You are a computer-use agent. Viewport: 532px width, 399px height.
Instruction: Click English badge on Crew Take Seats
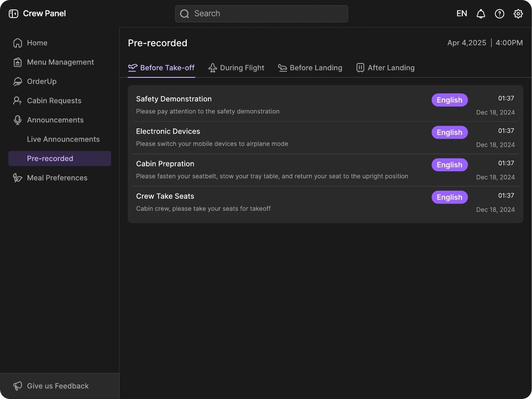[x=449, y=197]
